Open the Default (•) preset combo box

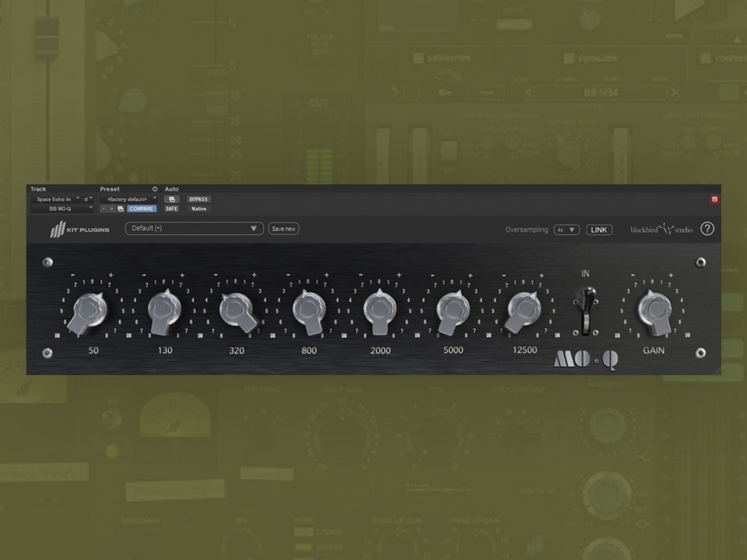click(194, 229)
